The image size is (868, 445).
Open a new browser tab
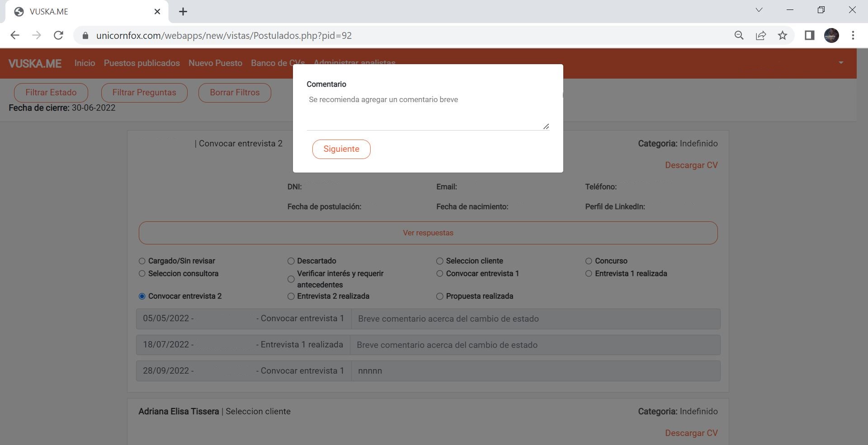tap(183, 12)
